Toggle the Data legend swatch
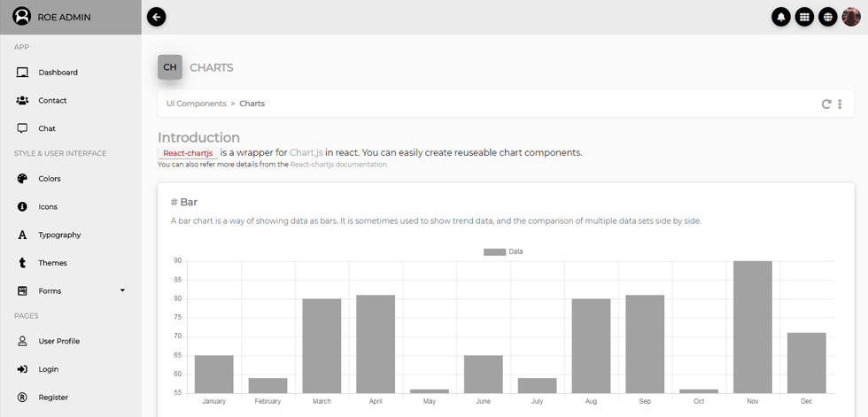The height and width of the screenshot is (417, 868). (x=494, y=251)
